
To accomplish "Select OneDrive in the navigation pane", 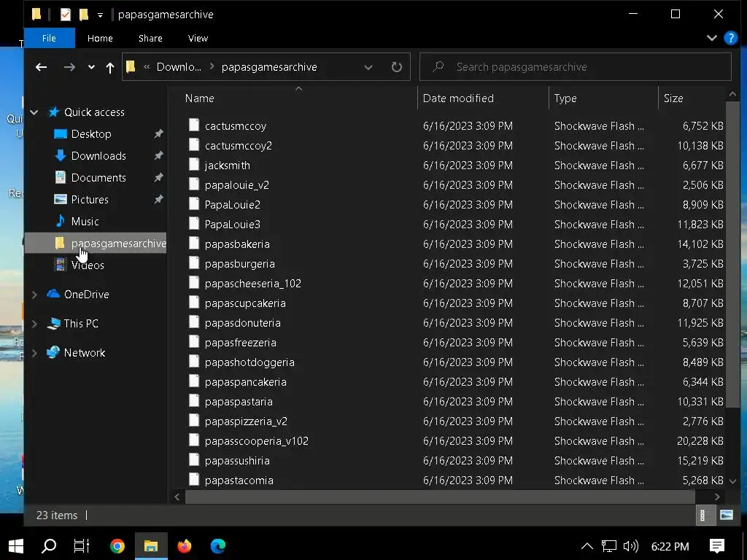I will (x=86, y=295).
